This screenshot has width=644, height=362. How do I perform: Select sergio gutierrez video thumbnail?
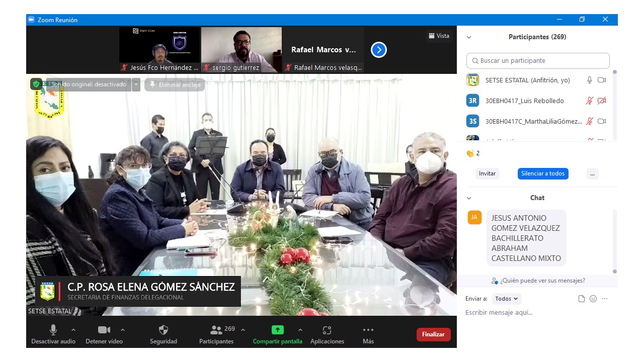click(x=242, y=50)
